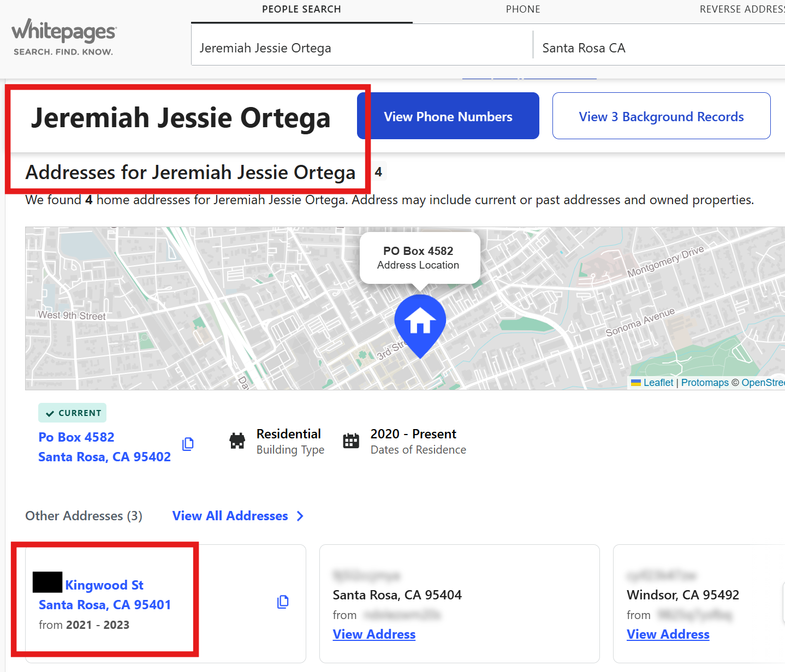The width and height of the screenshot is (785, 672).
Task: Click the Whitepages logo
Action: pos(63,37)
